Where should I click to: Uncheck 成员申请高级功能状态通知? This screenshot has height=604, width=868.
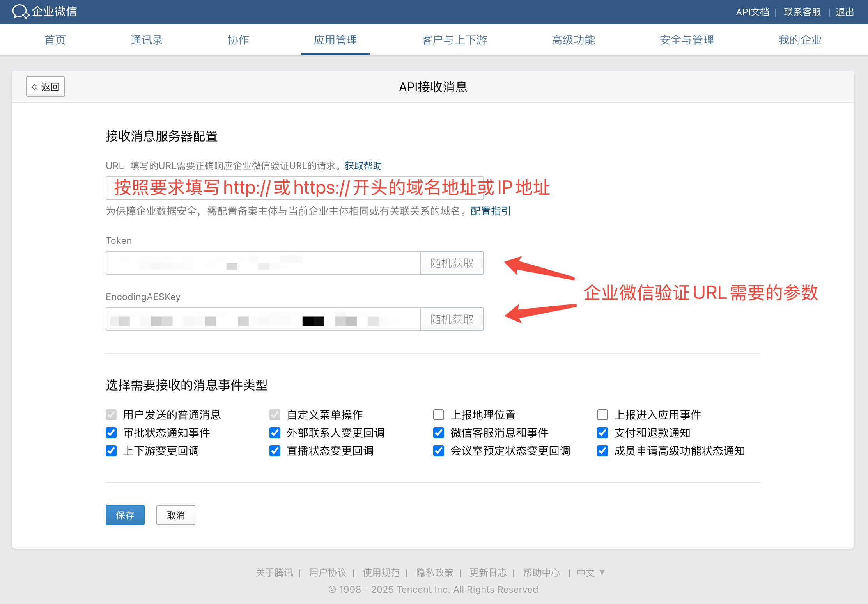[x=602, y=451]
